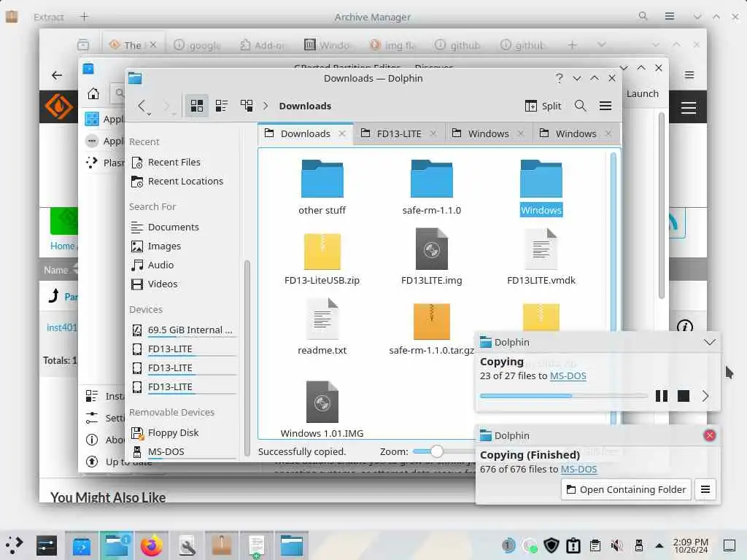Screen dimensions: 747x560
Task: Open Firefox from taskbar
Action: (152, 545)
